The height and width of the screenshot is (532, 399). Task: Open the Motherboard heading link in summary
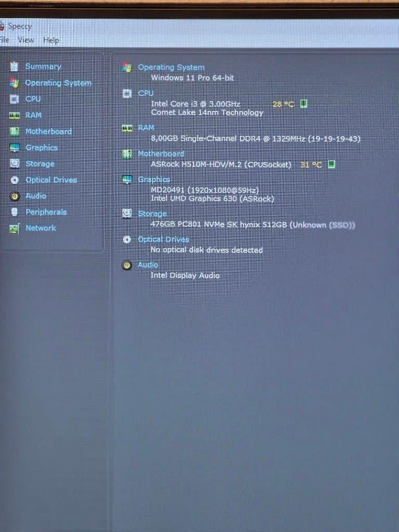161,154
